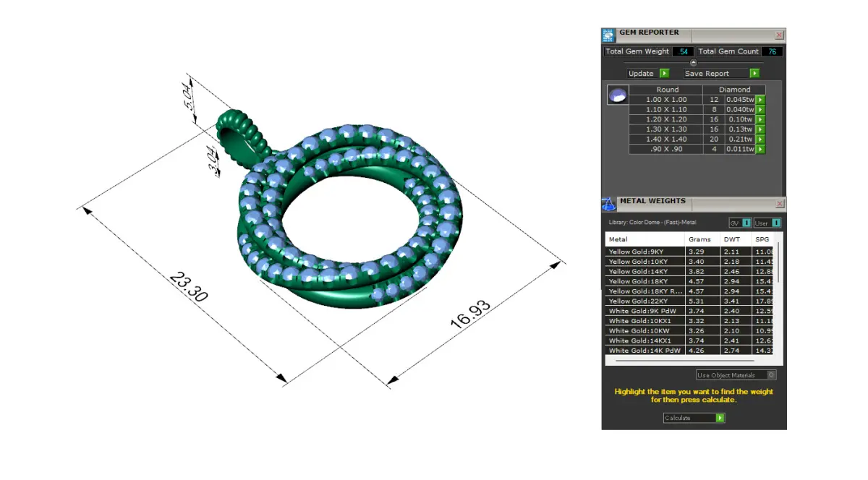868x480 pixels.
Task: Select the Yellow Gold:18KY row
Action: tap(689, 281)
